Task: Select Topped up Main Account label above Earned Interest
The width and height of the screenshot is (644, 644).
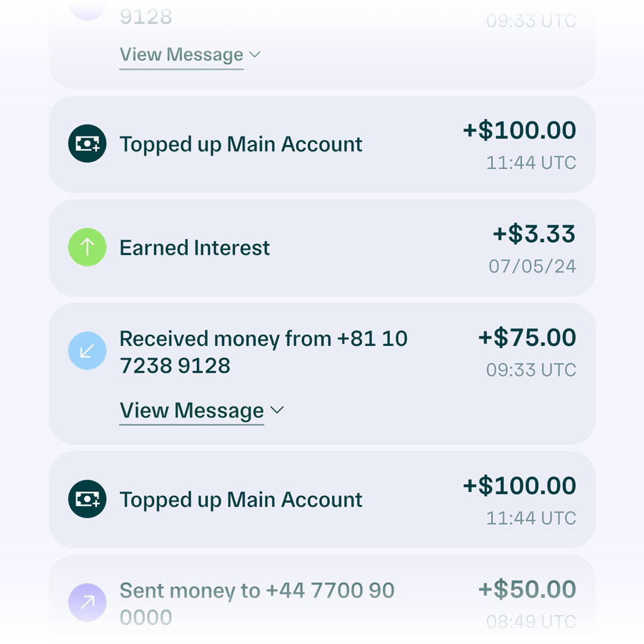Action: pyautogui.click(x=241, y=144)
